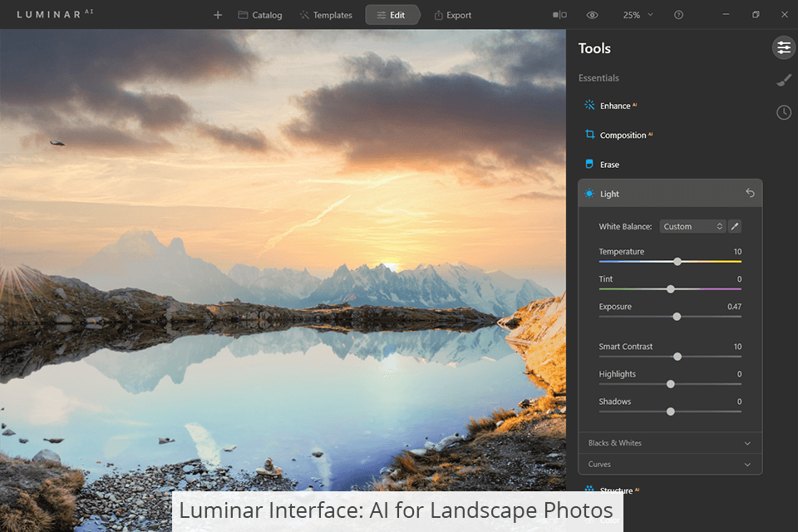Screen dimensions: 798x532
Task: Expand the Blacks & Whites section
Action: tap(670, 443)
